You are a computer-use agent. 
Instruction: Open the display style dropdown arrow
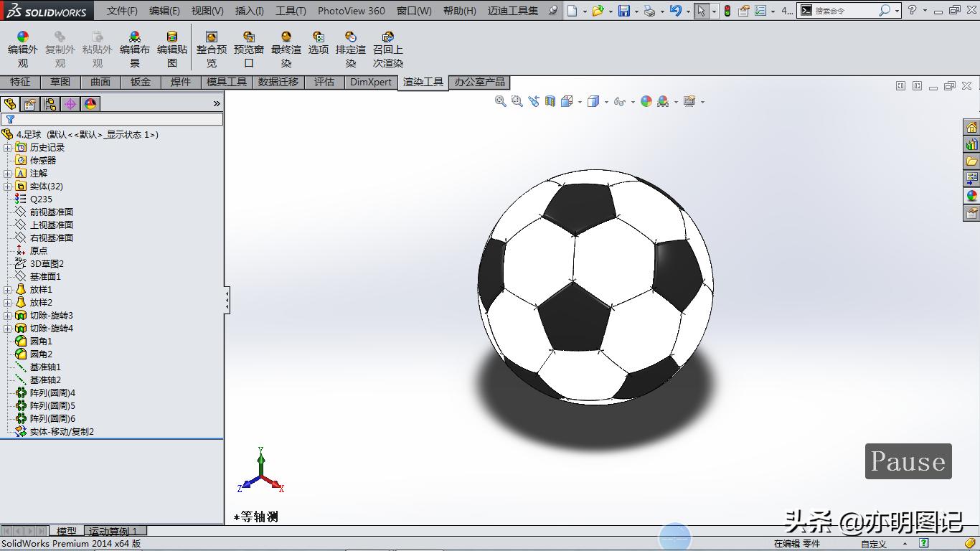click(x=606, y=102)
